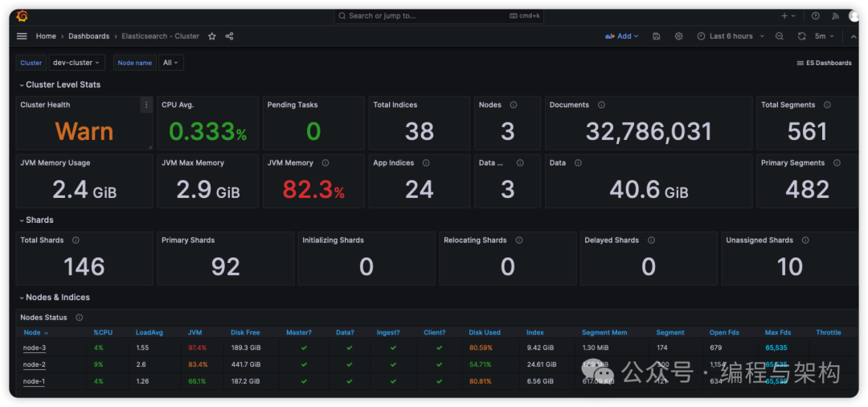
Task: Sort table by Segment Mem column header
Action: click(x=604, y=333)
